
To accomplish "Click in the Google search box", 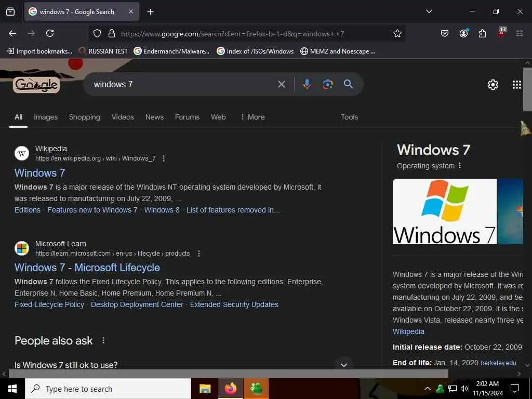I will pyautogui.click(x=183, y=84).
